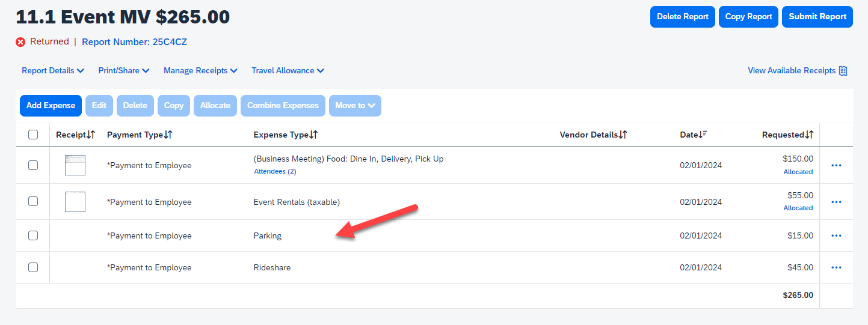Open the three-dot menu for Parking row
The height and width of the screenshot is (325, 868).
point(836,235)
